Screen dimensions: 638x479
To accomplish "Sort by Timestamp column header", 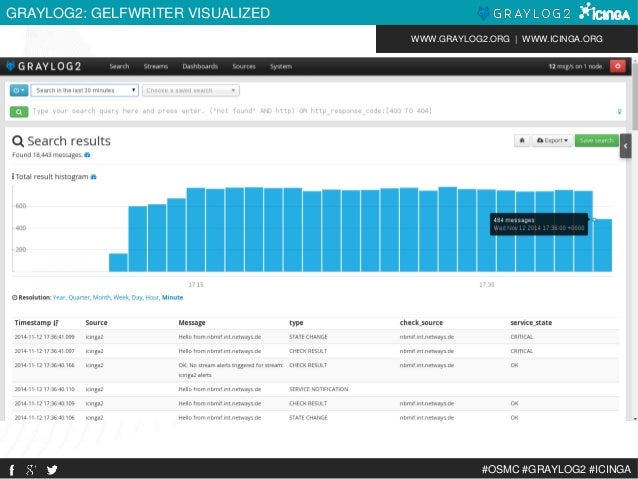I will point(37,323).
